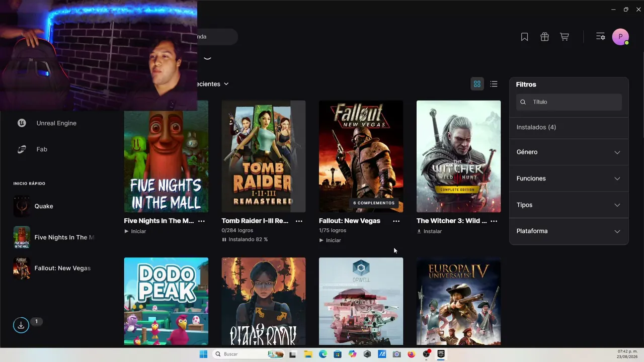Open the downloads icon
The image size is (644, 362).
tap(21, 325)
